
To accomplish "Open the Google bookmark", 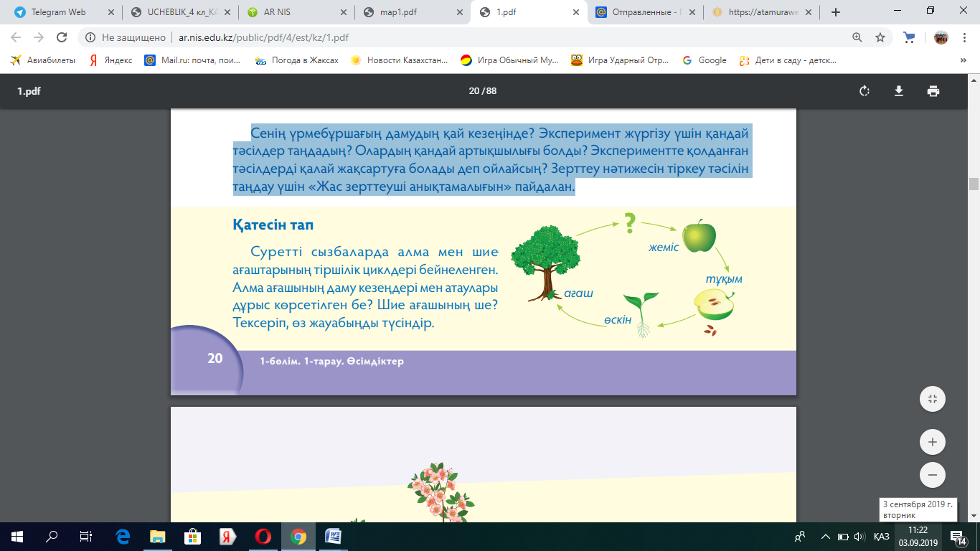I will tap(705, 61).
